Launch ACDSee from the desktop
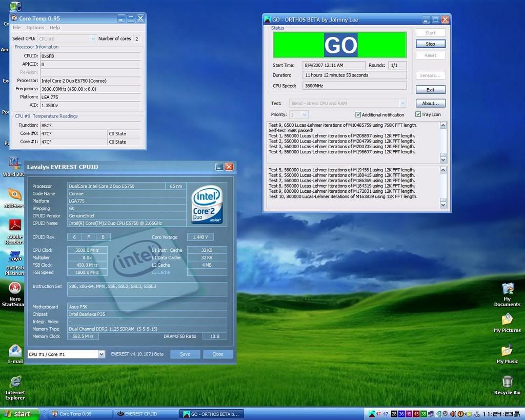 pos(14,198)
